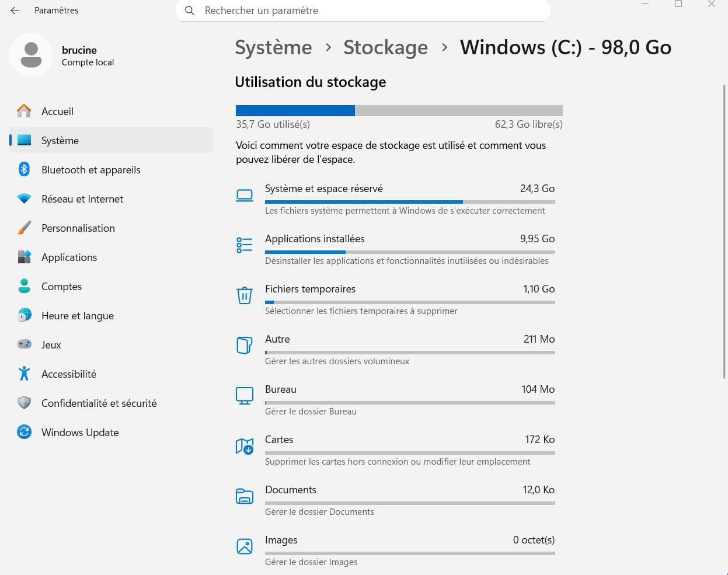Screen dimensions: 728x575
Task: Click the Accessibilité figure icon
Action: click(x=24, y=374)
